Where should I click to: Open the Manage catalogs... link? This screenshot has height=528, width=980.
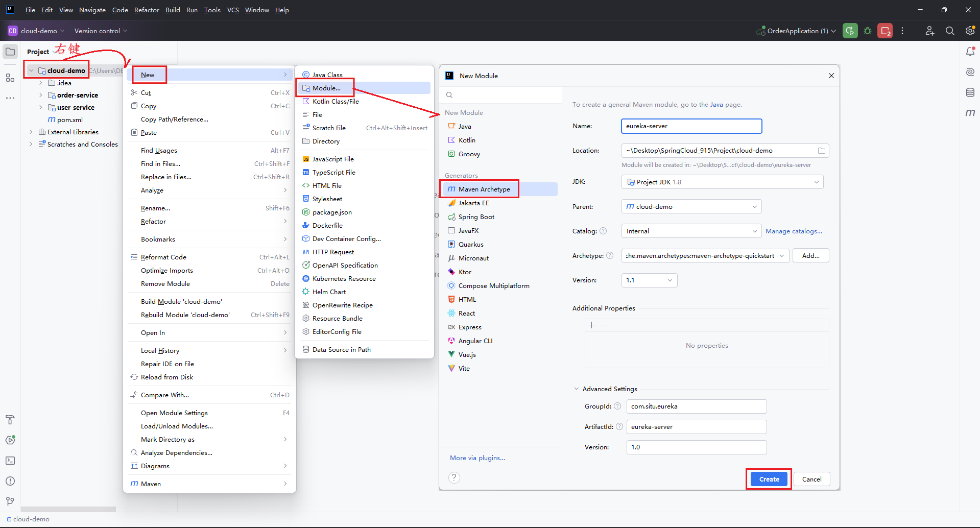(794, 231)
